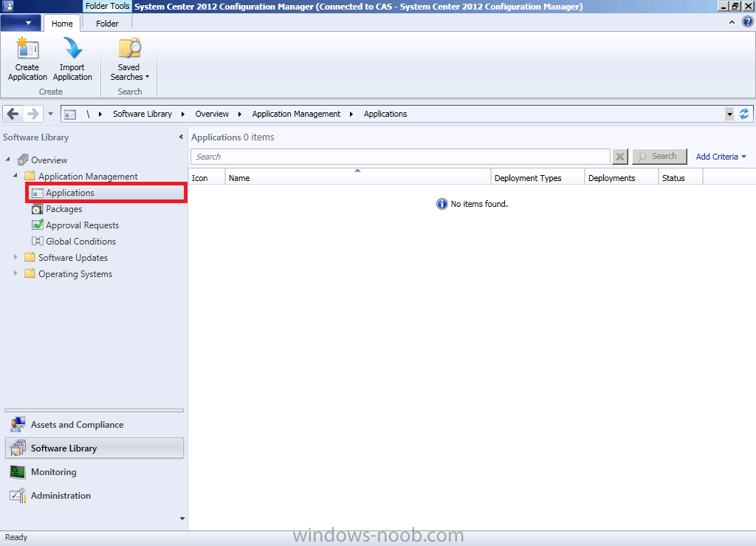Screen dimensions: 756x546
Task: Open Packages in the tree
Action: click(x=63, y=209)
